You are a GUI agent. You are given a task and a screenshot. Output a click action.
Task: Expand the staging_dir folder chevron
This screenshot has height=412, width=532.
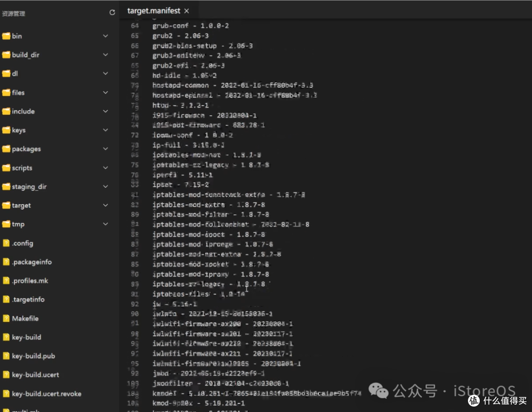[x=105, y=186]
